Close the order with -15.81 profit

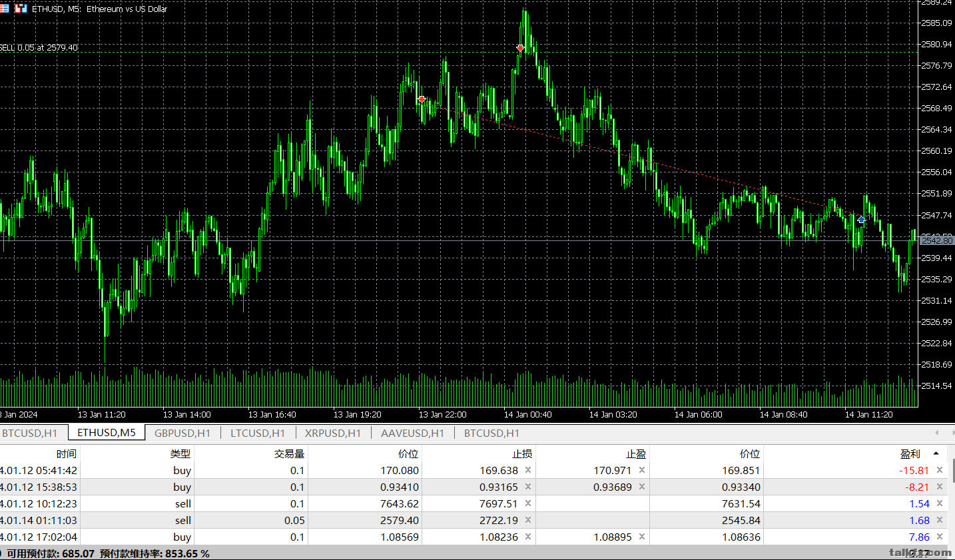coord(940,470)
